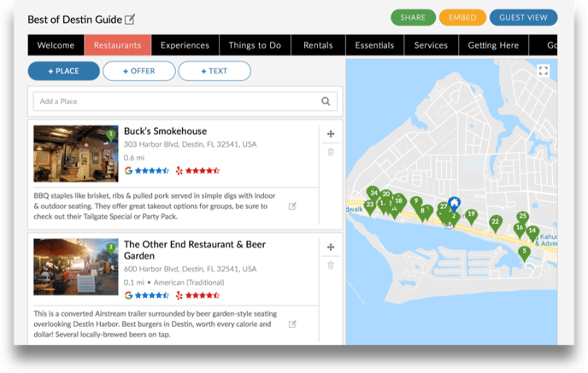Select map pin number 19
This screenshot has width=588, height=373.
[x=472, y=215]
